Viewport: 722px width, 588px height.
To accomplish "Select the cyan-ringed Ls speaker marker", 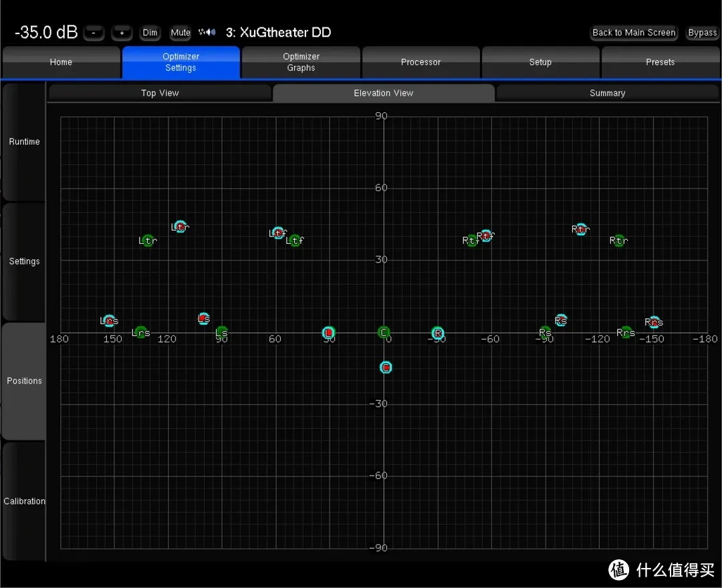I will tap(204, 318).
